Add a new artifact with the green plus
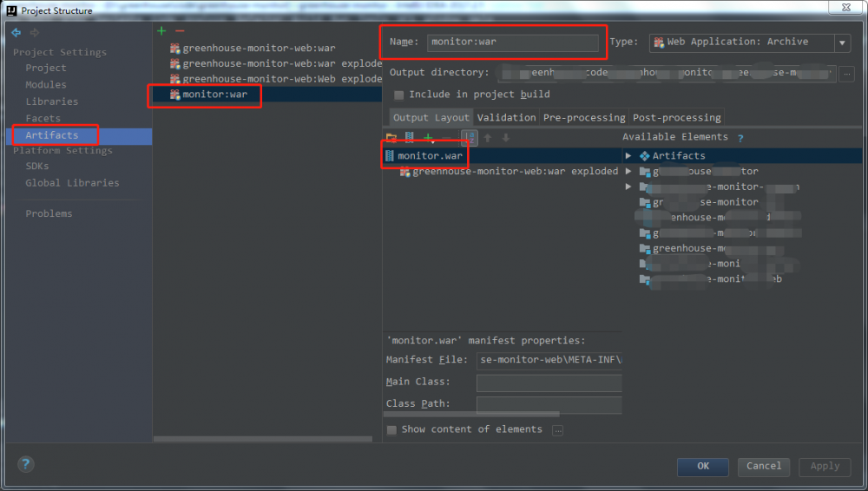868x491 pixels. pyautogui.click(x=161, y=31)
